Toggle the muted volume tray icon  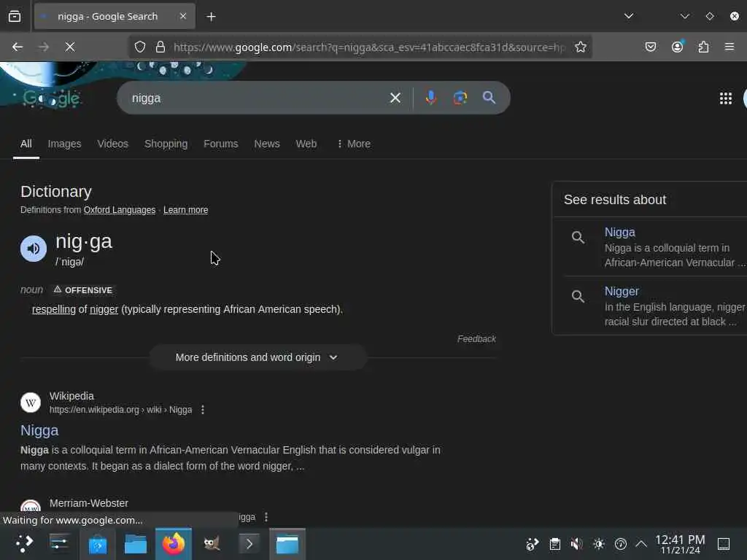coord(576,544)
